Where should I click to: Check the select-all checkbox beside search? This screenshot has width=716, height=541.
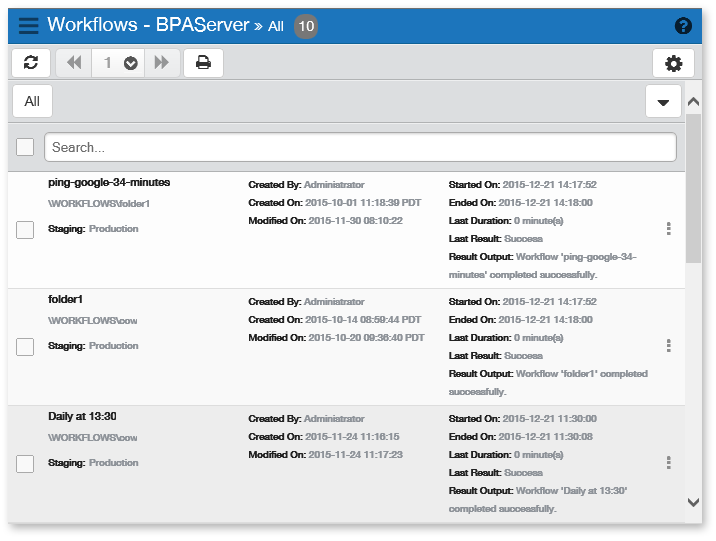25,147
